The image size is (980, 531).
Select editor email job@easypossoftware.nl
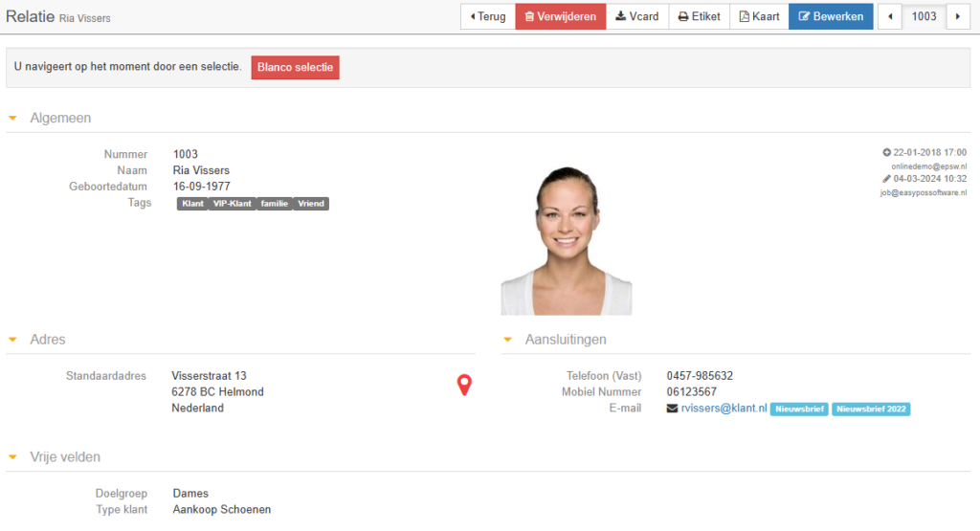tap(924, 193)
